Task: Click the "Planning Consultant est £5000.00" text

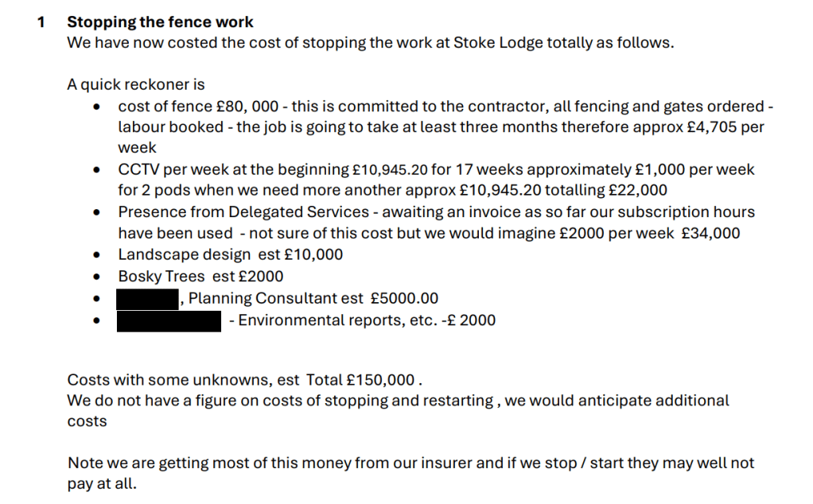Action: 313,299
